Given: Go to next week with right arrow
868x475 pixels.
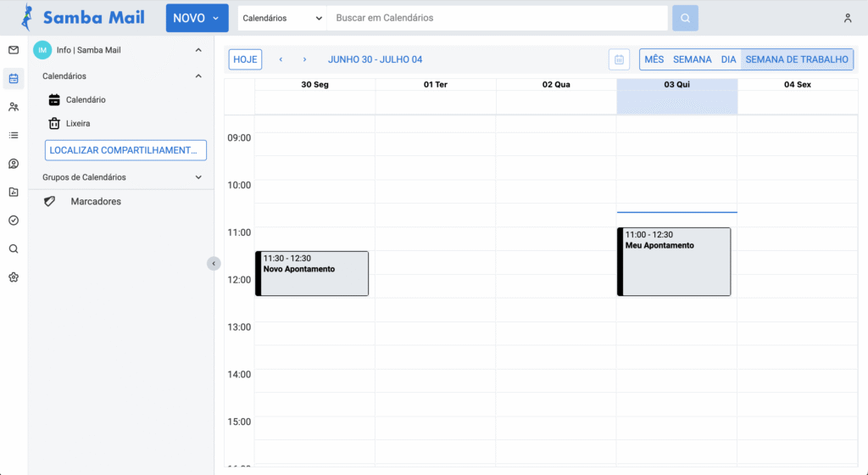Looking at the screenshot, I should click(304, 59).
